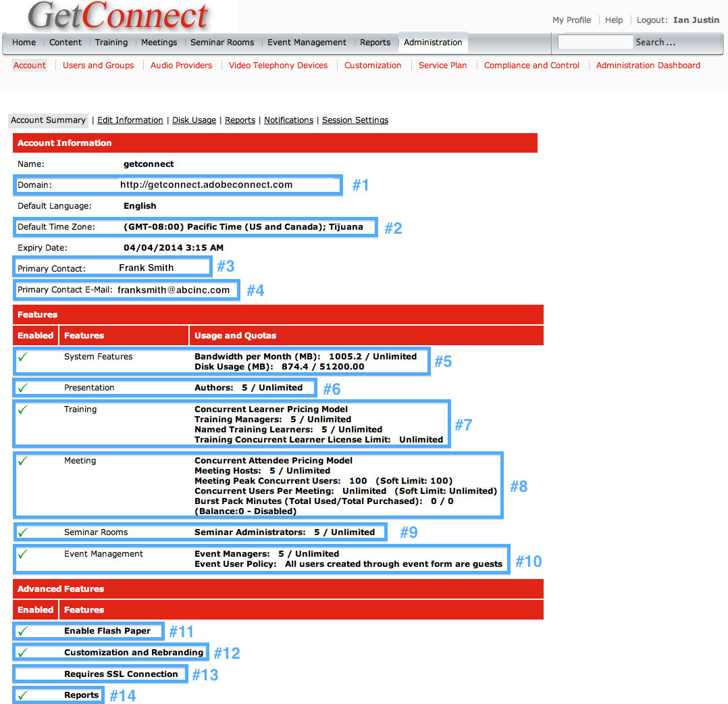
Task: Click primary contact Frank Smith
Action: click(x=147, y=268)
